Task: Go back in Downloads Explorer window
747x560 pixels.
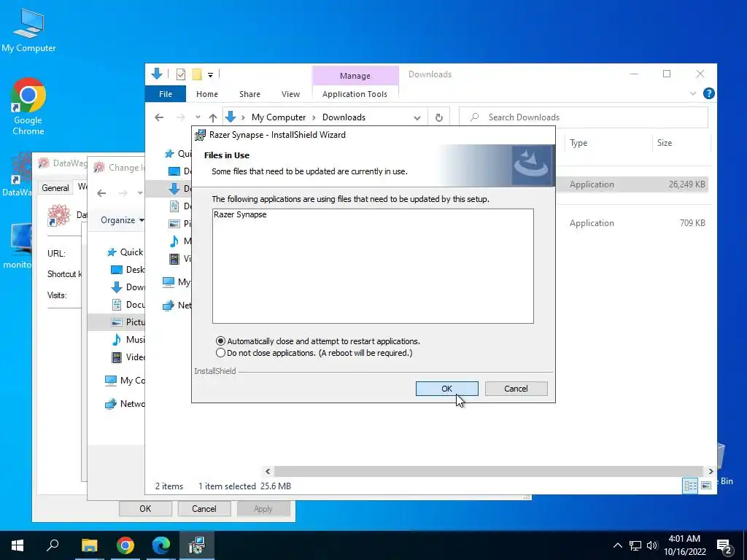Action: coord(159,117)
